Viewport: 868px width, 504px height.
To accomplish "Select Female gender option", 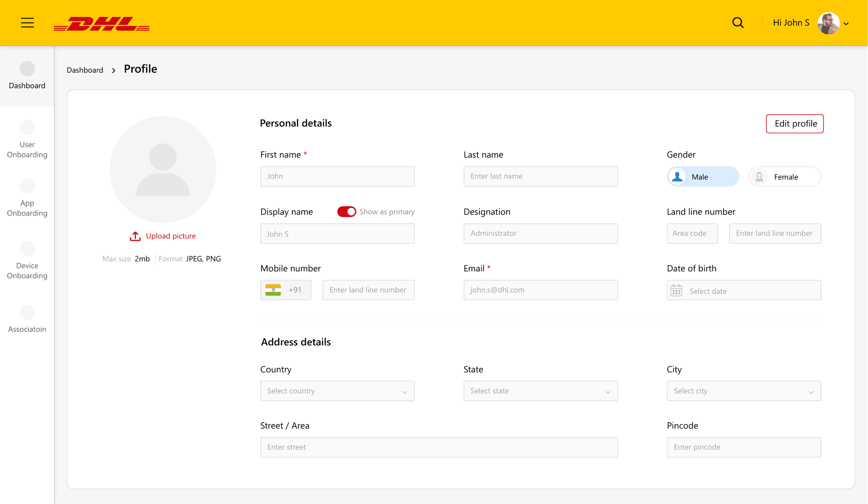I will 785,176.
